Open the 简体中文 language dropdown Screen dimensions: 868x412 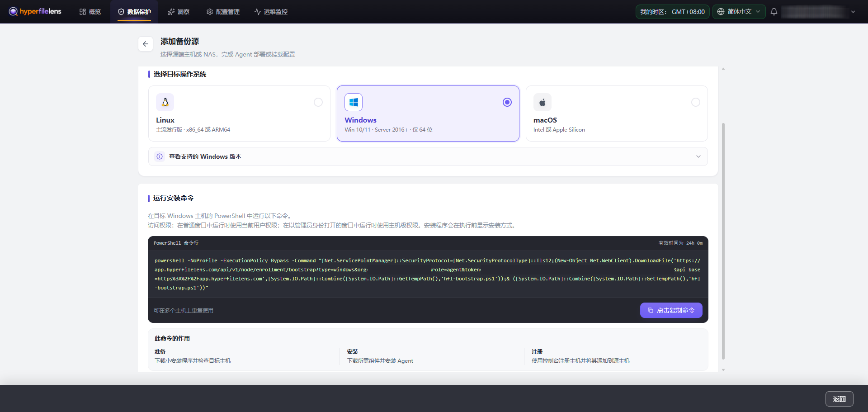click(x=739, y=12)
